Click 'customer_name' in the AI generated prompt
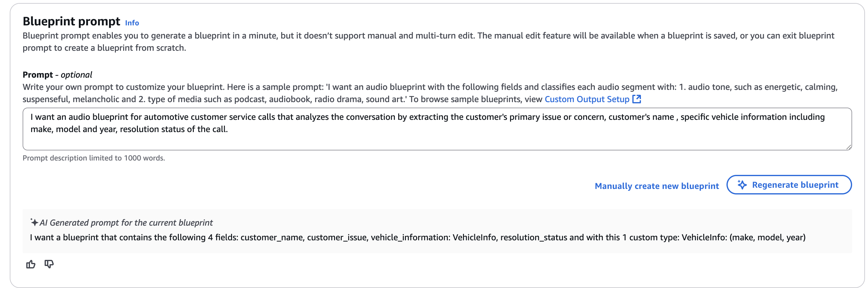Screen dimensions: 868x288 click(272, 238)
